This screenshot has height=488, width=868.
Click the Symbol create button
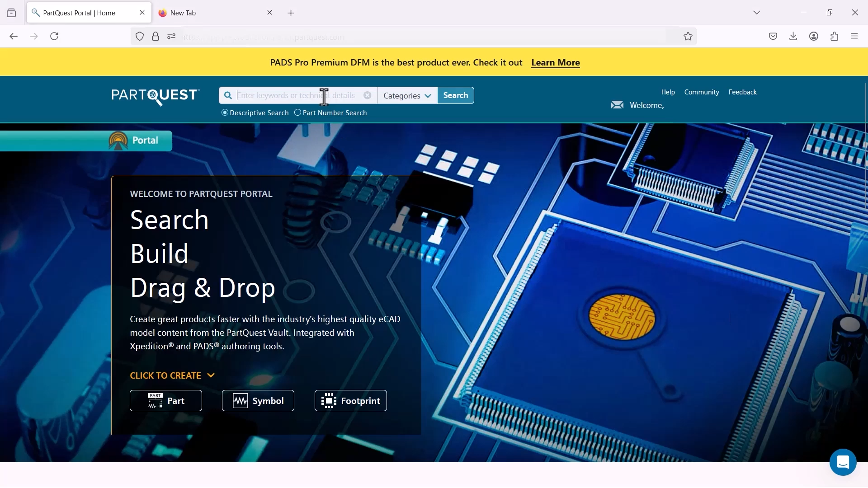(x=258, y=401)
